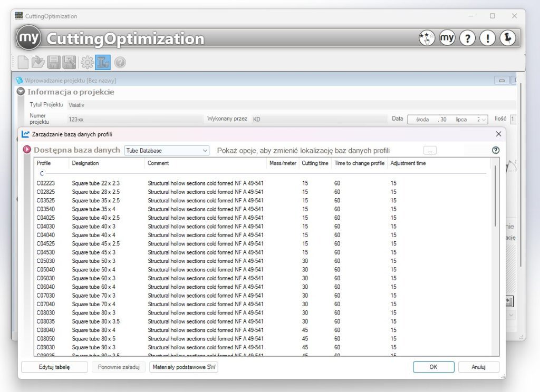Select the 'Square tube 40 x 3' designation
The image size is (540, 392).
click(94, 226)
